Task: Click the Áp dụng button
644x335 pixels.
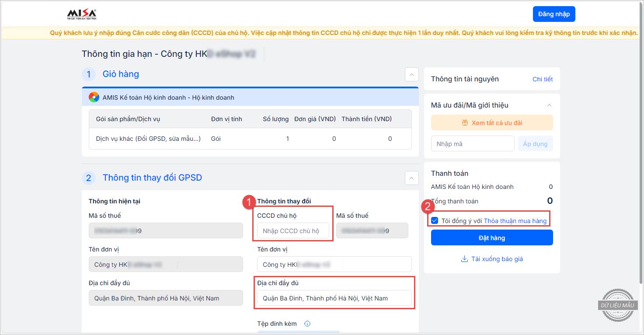Action: coord(536,143)
